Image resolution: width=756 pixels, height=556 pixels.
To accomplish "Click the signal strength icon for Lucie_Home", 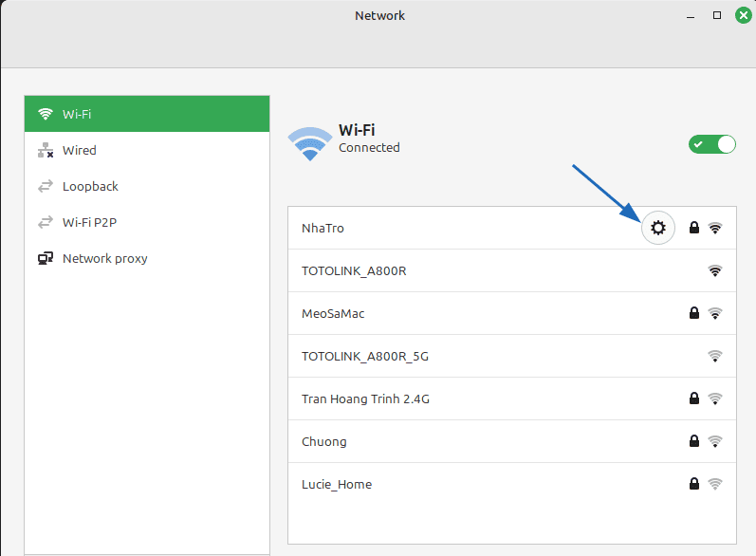I will (x=715, y=484).
